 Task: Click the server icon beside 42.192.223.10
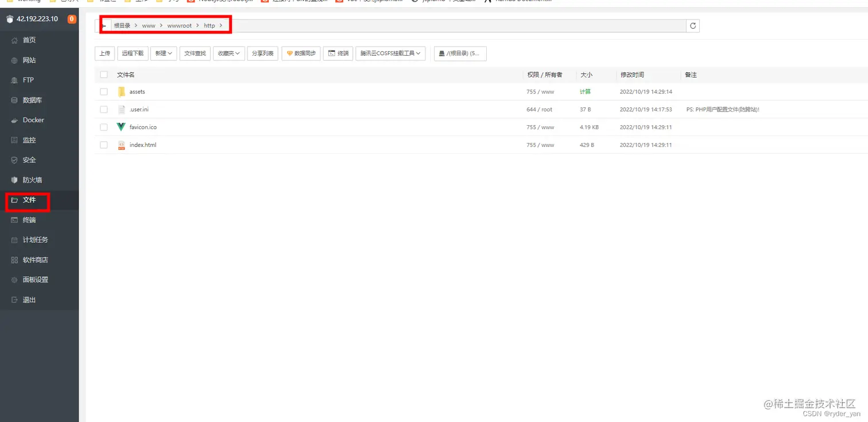click(x=9, y=19)
